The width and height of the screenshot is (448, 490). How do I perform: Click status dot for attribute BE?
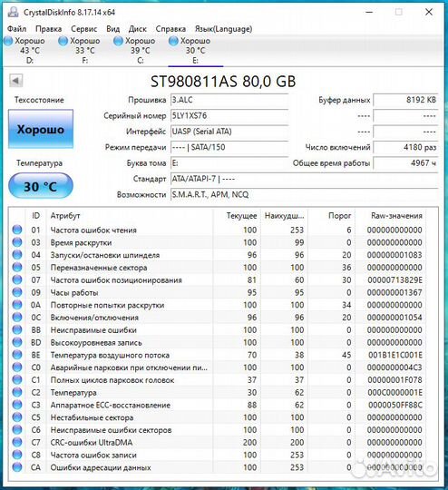click(x=17, y=355)
